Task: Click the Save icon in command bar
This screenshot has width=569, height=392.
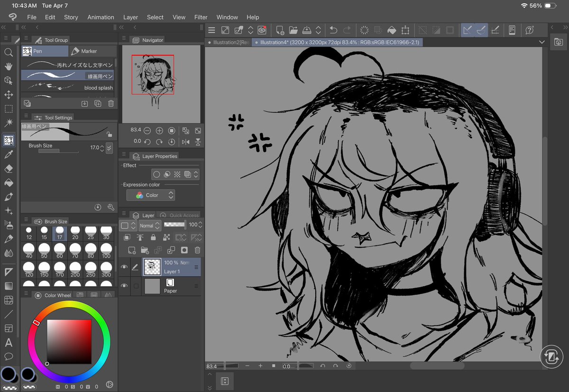Action: (307, 30)
